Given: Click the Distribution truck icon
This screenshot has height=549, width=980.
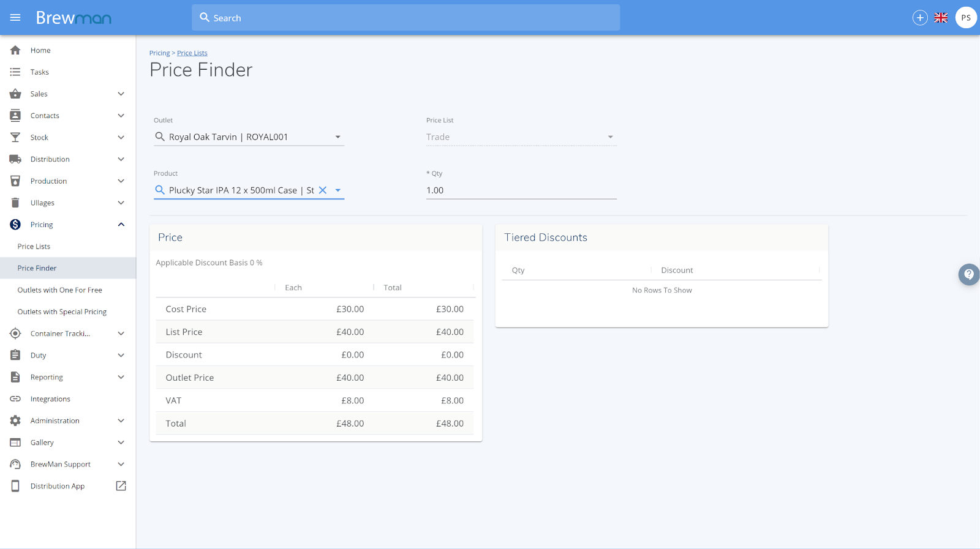Looking at the screenshot, I should point(15,159).
